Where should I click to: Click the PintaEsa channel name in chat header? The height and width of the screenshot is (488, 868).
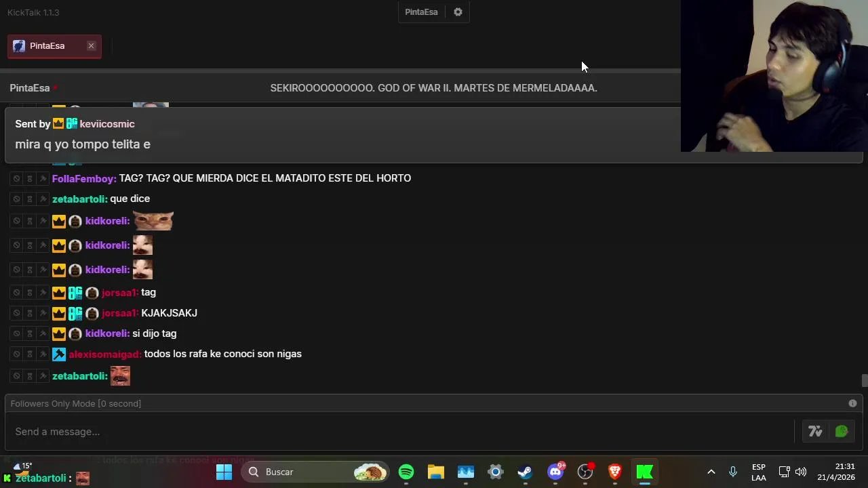30,88
